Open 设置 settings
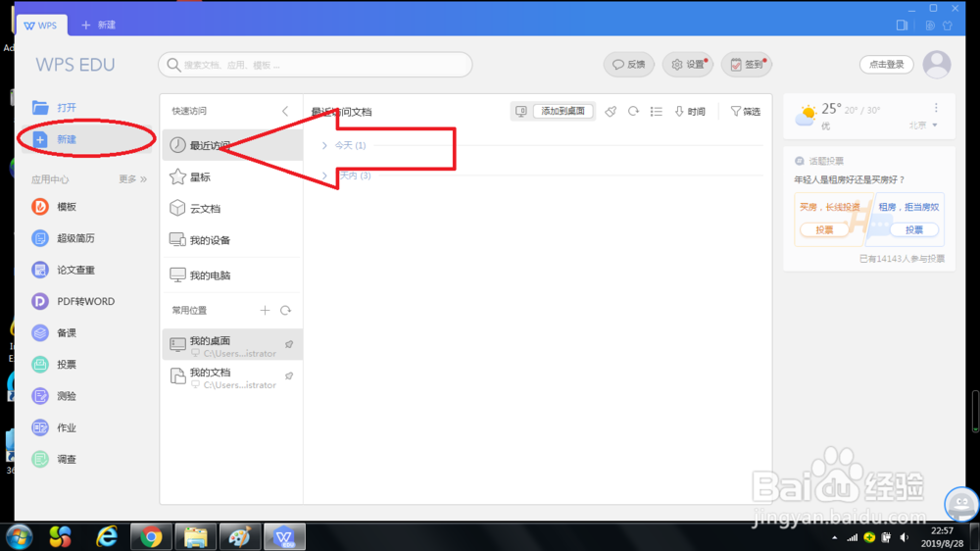Image resolution: width=980 pixels, height=551 pixels. tap(688, 65)
